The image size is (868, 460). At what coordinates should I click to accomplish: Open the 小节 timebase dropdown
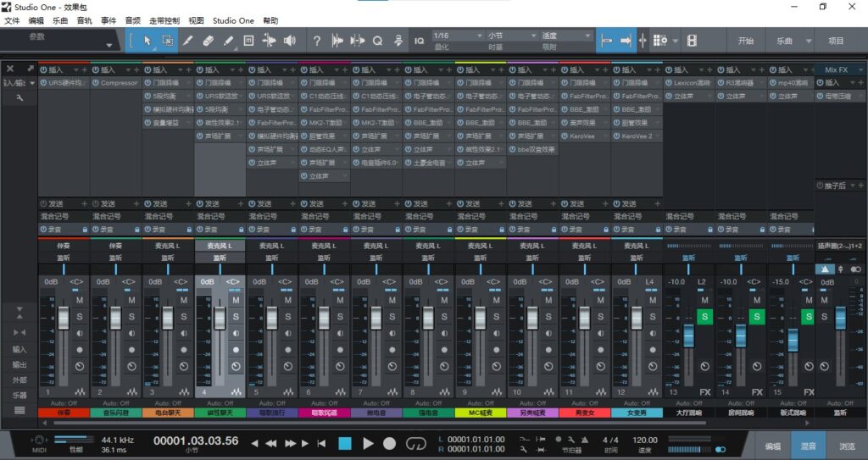pyautogui.click(x=509, y=36)
